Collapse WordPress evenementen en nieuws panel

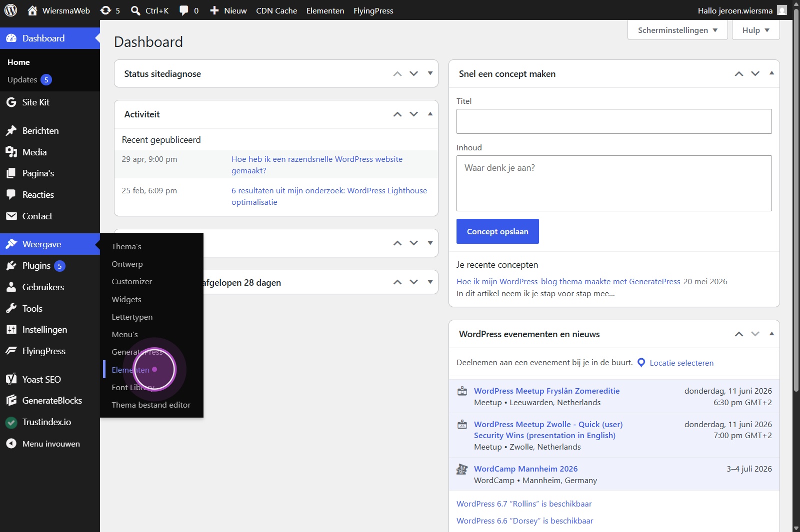tap(771, 334)
